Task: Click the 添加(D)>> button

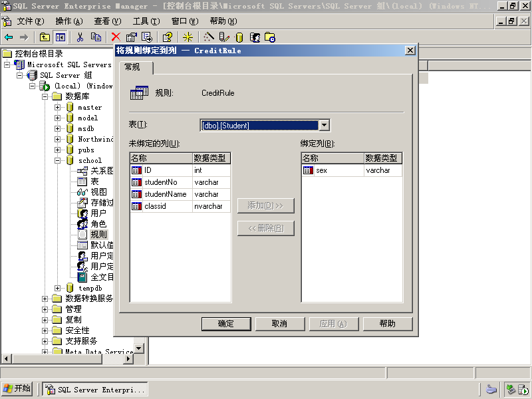Action: pyautogui.click(x=265, y=205)
